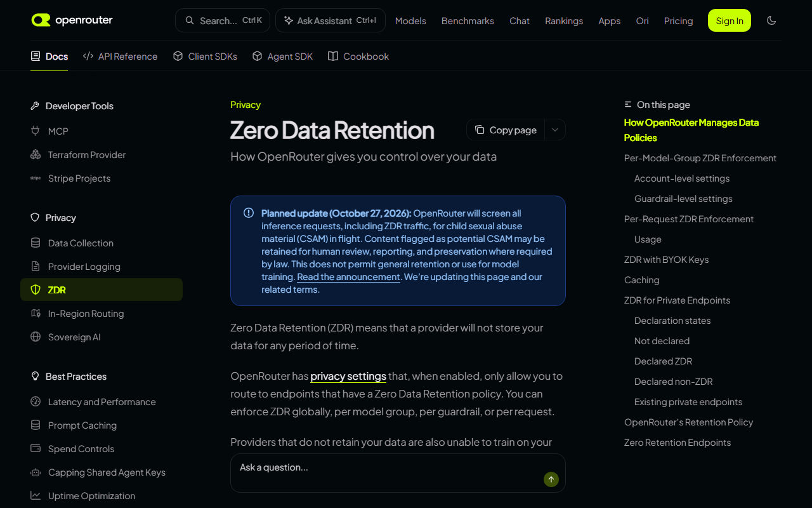The height and width of the screenshot is (508, 812).
Task: Click the Uptime Optimization chart icon
Action: [36, 495]
